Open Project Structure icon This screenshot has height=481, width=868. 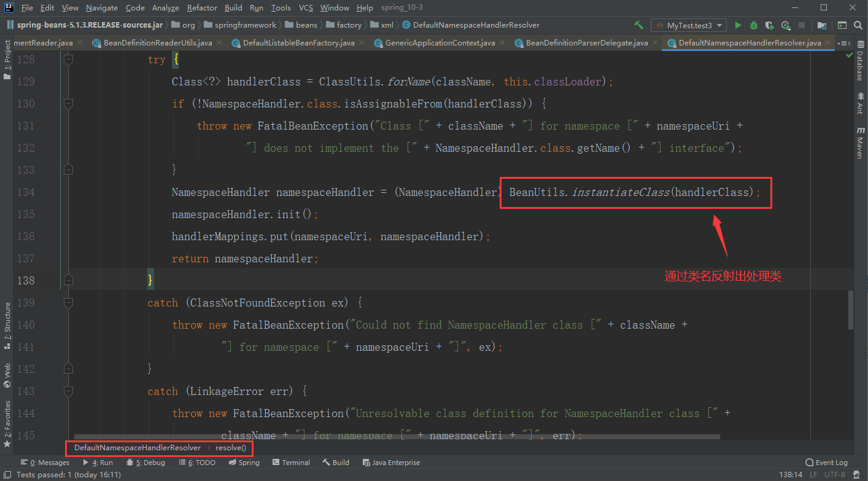[x=821, y=25]
